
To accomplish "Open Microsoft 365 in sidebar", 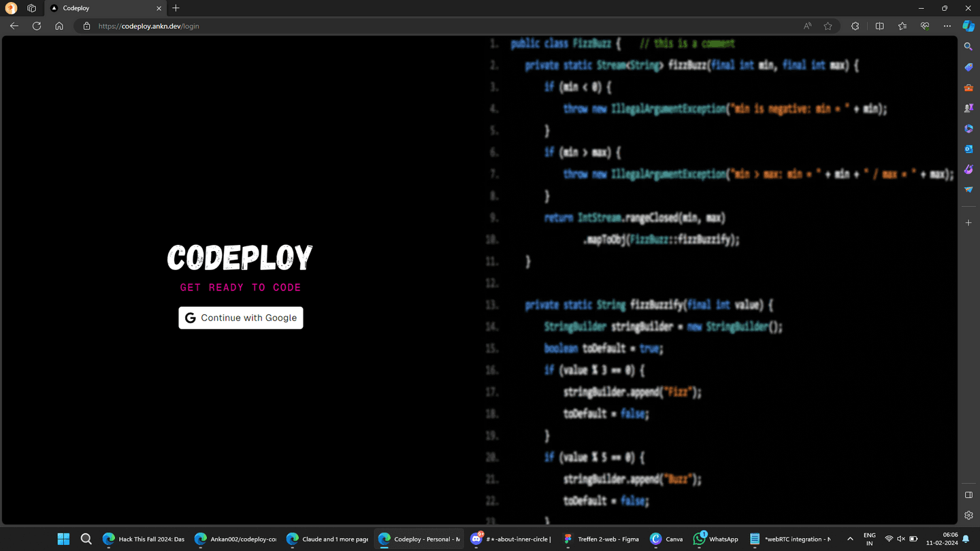I will (968, 129).
